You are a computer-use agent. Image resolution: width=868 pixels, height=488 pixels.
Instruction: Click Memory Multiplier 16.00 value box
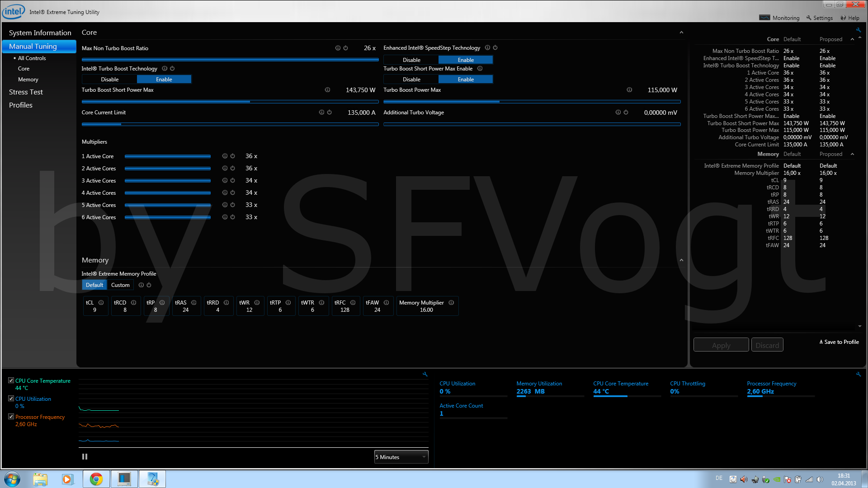point(427,306)
